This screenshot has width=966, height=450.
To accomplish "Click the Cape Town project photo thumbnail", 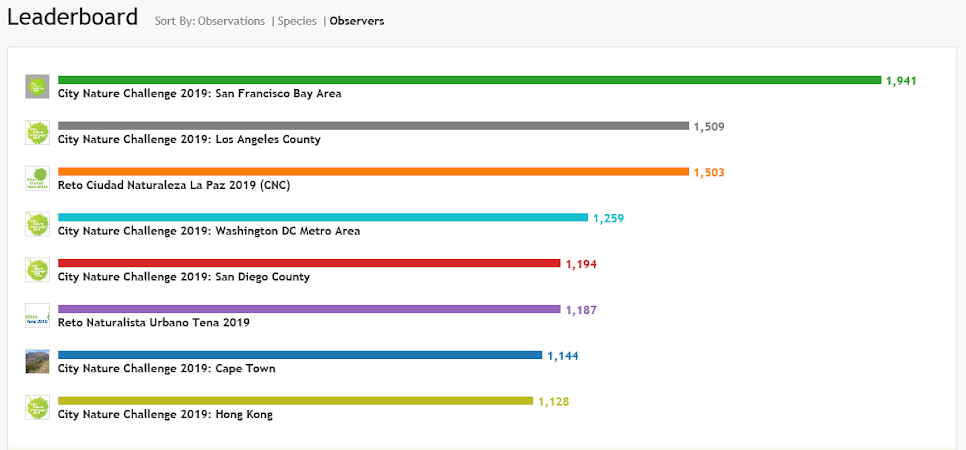I will (x=37, y=361).
